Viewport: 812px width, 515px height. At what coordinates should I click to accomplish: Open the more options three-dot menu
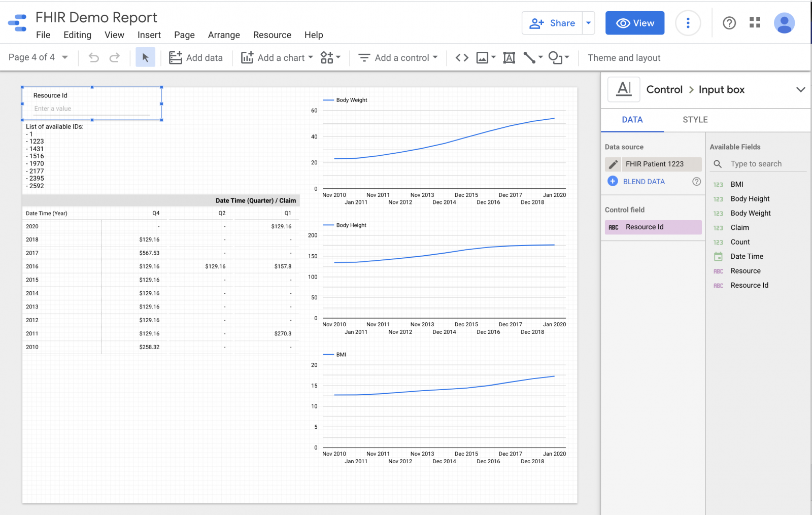(x=688, y=23)
